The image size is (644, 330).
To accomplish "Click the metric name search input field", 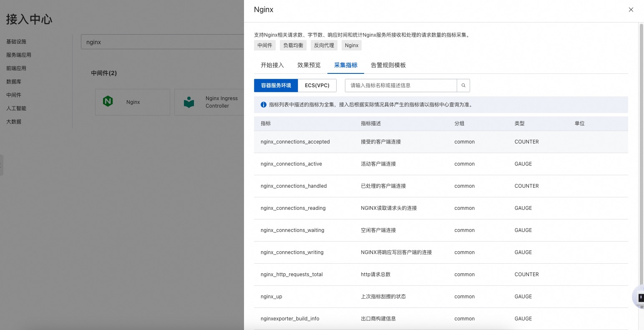I will (x=400, y=86).
